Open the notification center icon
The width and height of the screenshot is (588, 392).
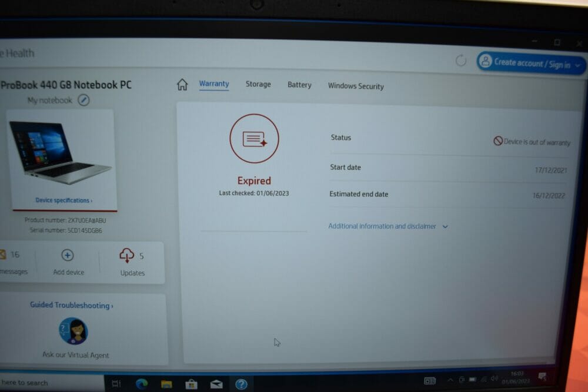pos(542,377)
